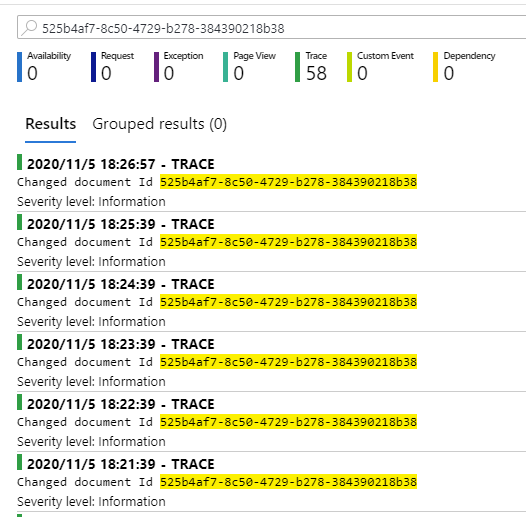526x517 pixels.
Task: Click highlighted document Id under 18:21:39 trace
Action: 288,482
